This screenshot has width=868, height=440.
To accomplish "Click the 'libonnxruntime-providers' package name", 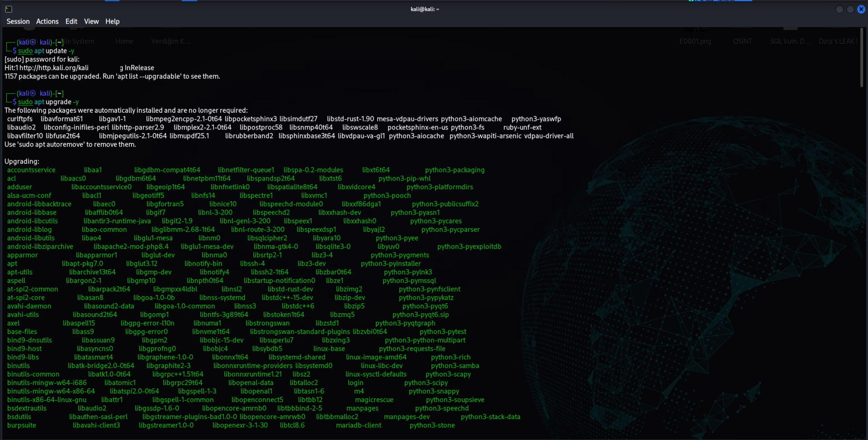I will click(x=253, y=366).
